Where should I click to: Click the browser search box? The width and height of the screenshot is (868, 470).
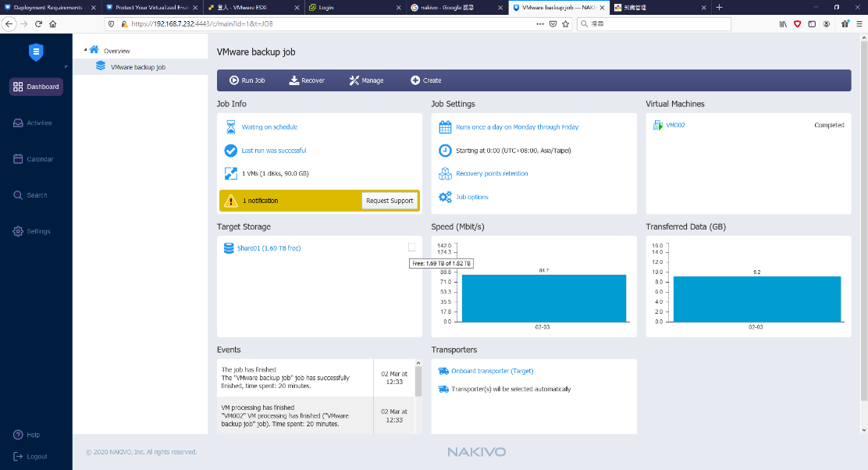(654, 23)
